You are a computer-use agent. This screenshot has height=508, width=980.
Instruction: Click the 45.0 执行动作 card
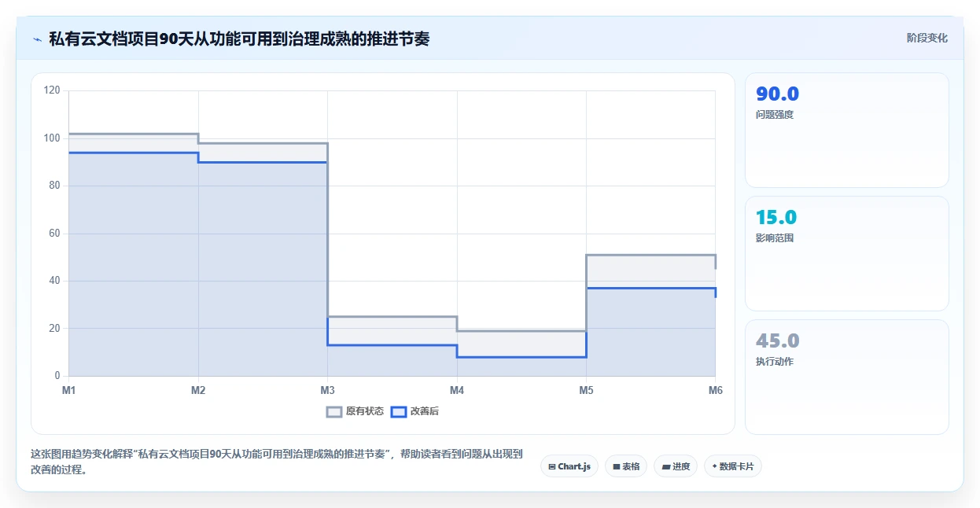(847, 377)
